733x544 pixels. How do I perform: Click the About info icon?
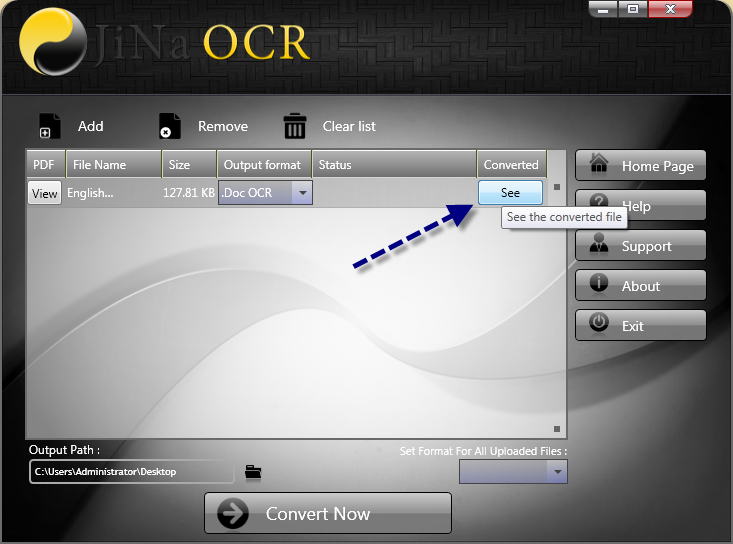[x=599, y=283]
